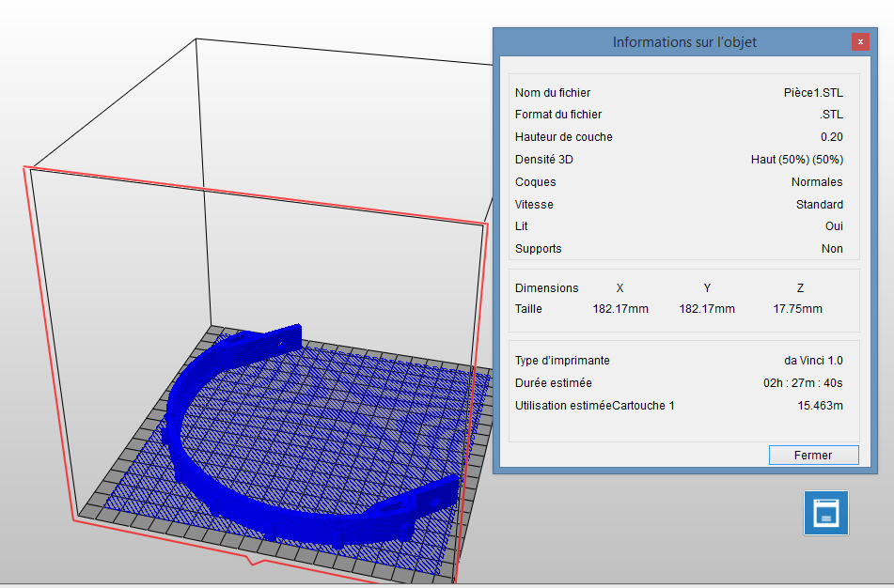Click the printer type value da Vinci 1.0
The height and width of the screenshot is (588, 894).
813,360
